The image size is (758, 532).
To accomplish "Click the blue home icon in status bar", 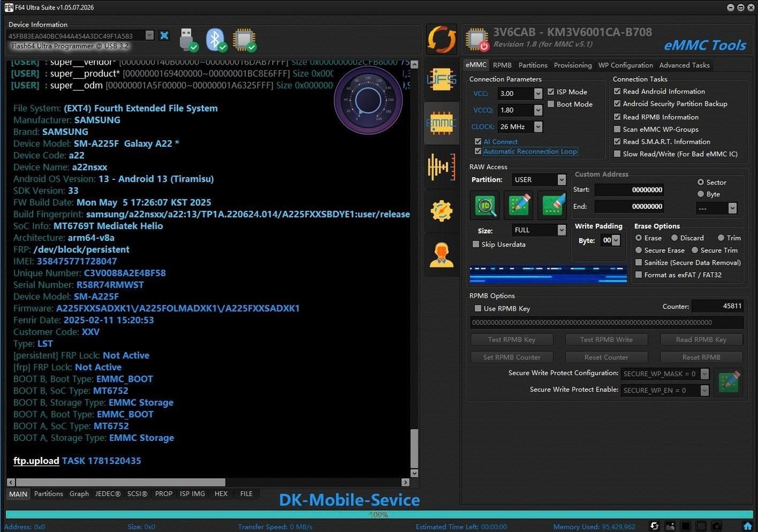I will pos(748,526).
